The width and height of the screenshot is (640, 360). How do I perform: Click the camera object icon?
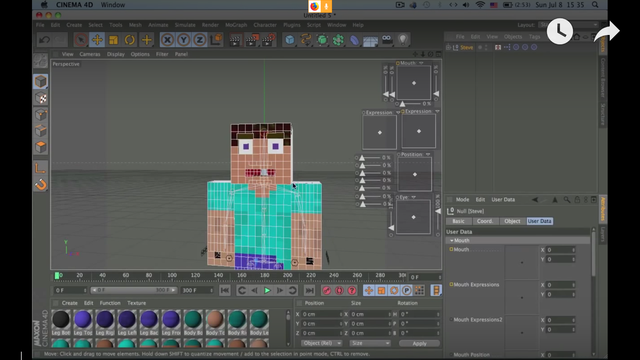[387, 39]
